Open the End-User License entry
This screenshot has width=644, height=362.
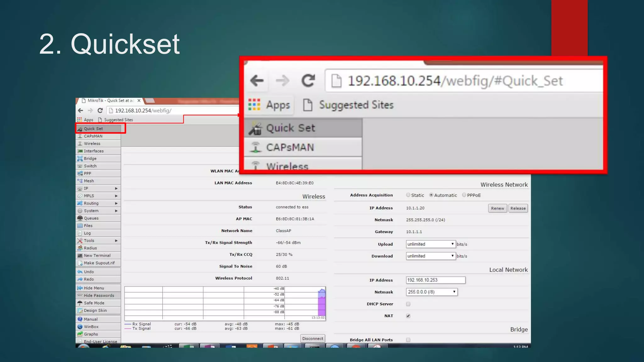coord(98,341)
